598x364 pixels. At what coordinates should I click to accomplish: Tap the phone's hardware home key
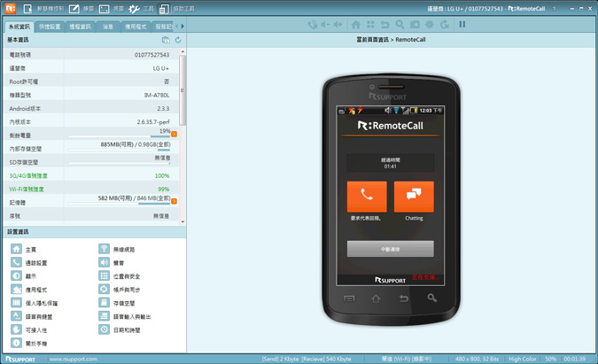point(376,298)
